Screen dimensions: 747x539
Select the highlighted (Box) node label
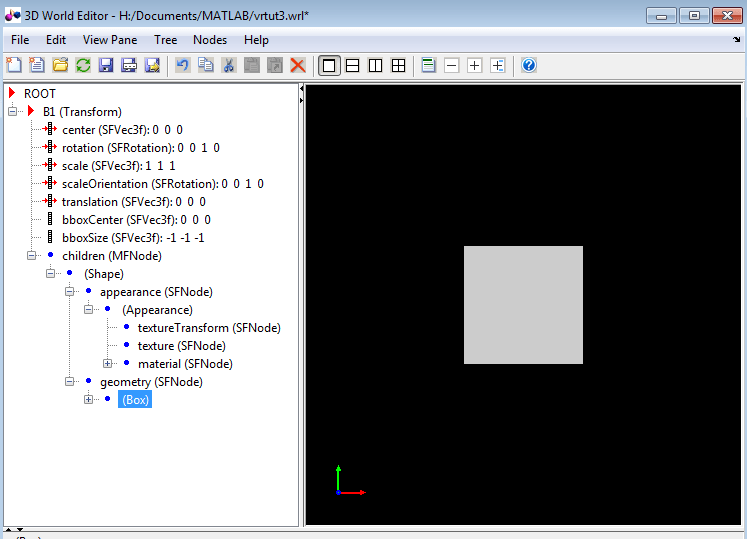[135, 400]
